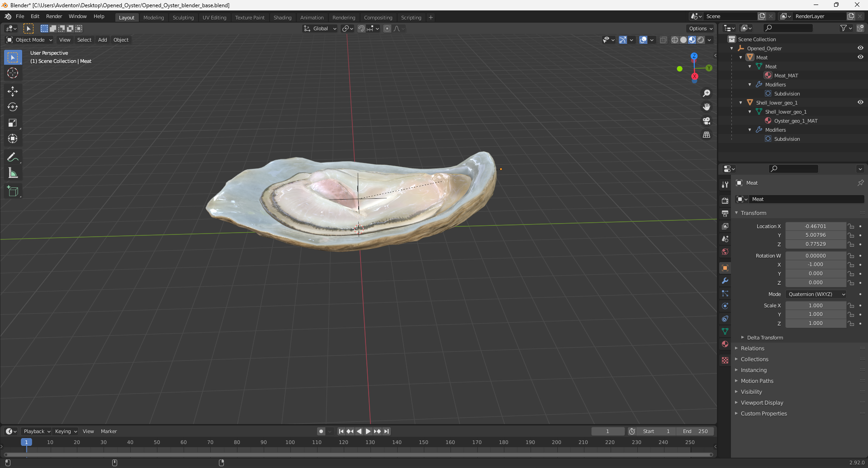Open the timeline Playback menu

tap(36, 431)
